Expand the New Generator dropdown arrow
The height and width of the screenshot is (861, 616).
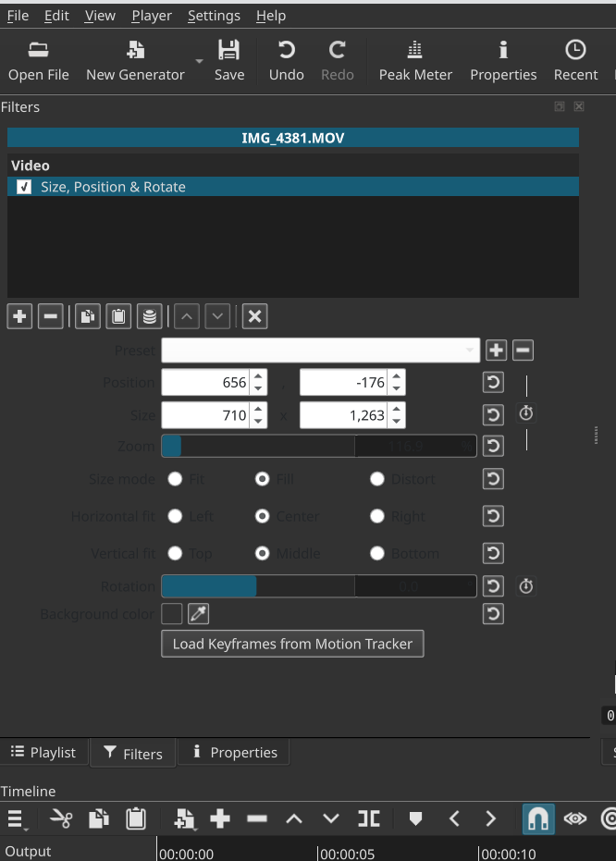(199, 61)
